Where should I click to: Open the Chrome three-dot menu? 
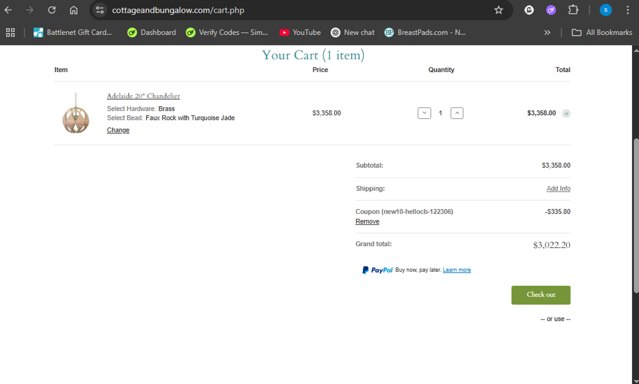tap(628, 10)
